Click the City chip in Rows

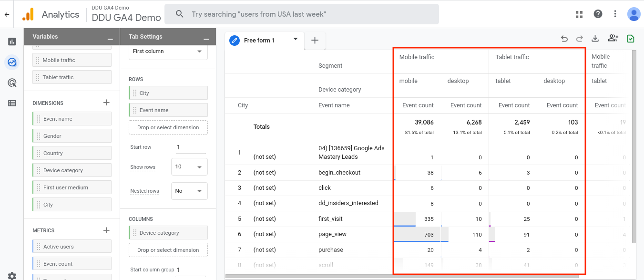tap(168, 93)
